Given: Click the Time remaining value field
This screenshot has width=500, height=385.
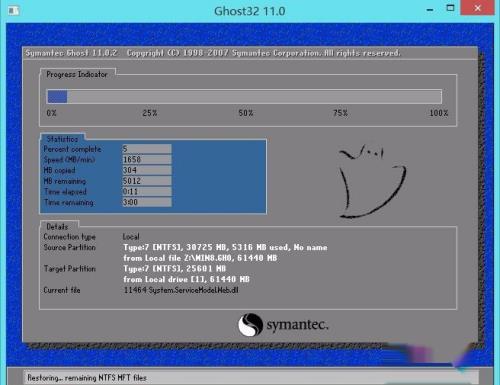Looking at the screenshot, I should point(147,202).
